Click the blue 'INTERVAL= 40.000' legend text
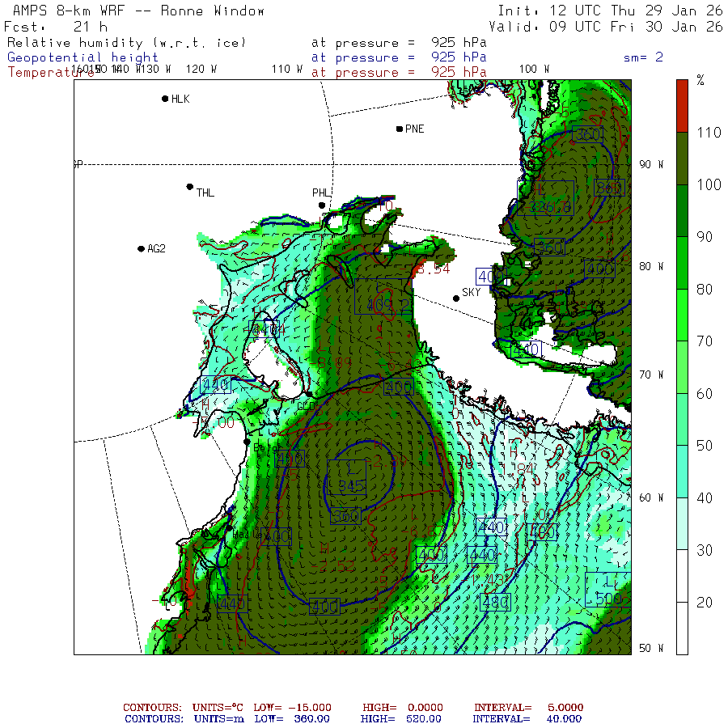The height and width of the screenshot is (728, 728). (x=527, y=719)
